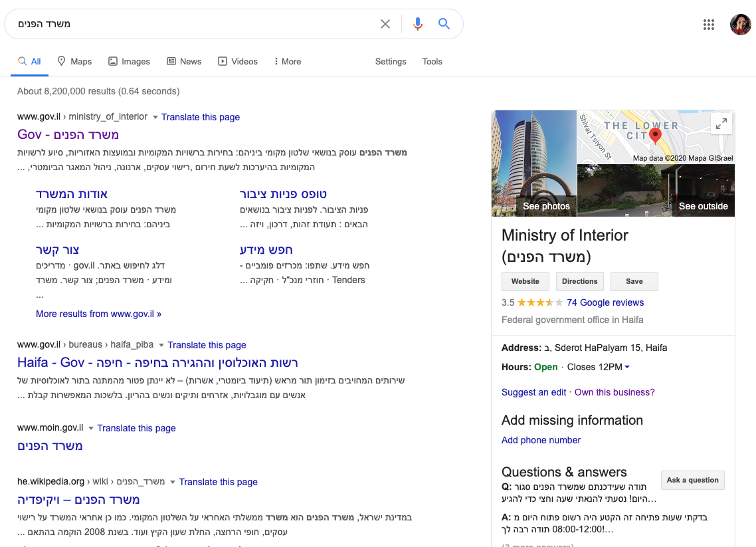756x547 pixels.
Task: Click the Ask a question button
Action: (692, 481)
